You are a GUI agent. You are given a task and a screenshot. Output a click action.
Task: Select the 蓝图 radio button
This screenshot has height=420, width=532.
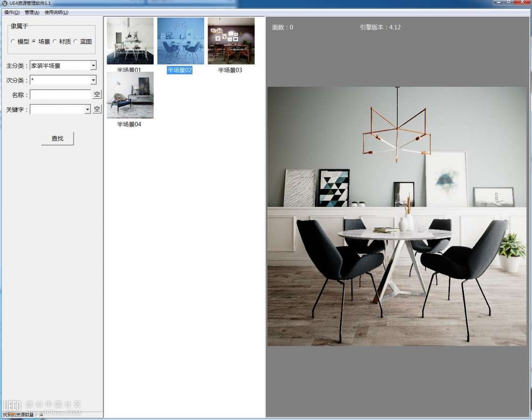(x=76, y=42)
